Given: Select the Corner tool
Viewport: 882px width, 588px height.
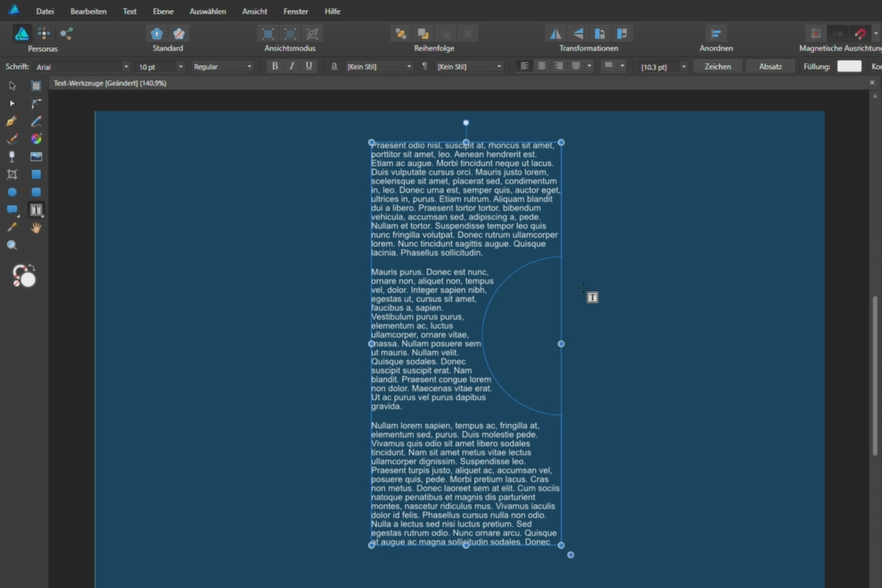Looking at the screenshot, I should click(36, 104).
